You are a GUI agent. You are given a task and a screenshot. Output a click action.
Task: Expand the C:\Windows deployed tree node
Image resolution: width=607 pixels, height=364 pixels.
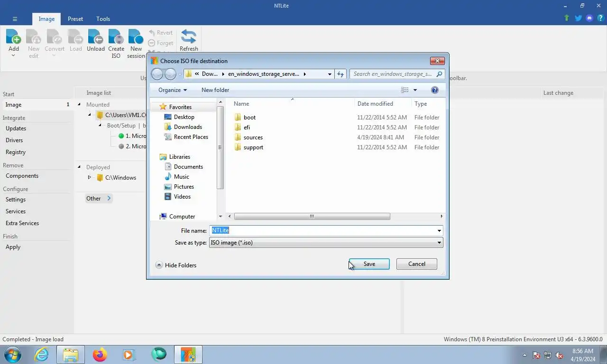coord(89,178)
